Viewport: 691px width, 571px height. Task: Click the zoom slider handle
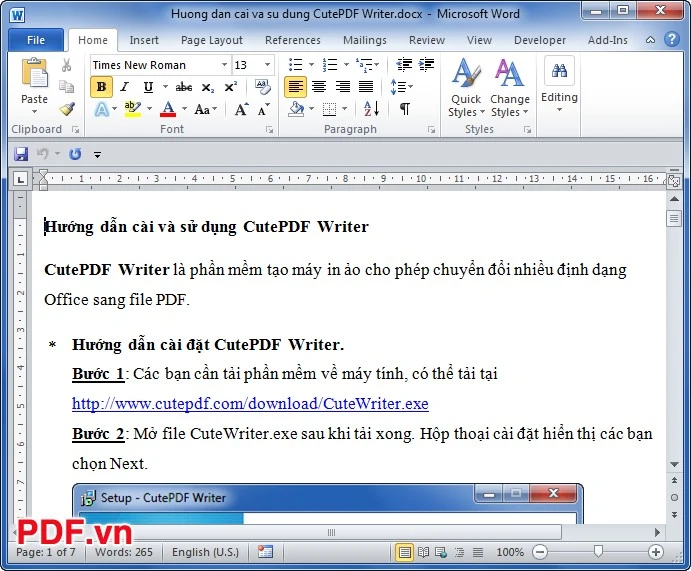[598, 551]
